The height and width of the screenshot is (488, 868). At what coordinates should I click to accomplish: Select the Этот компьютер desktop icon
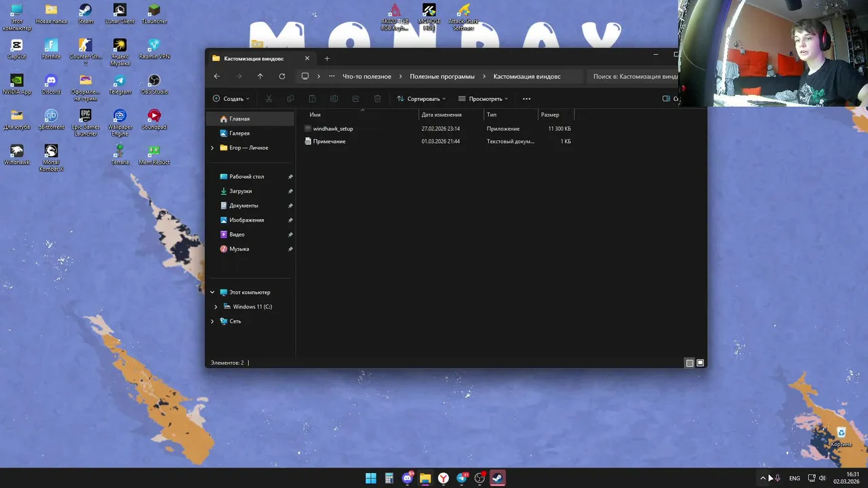tap(17, 17)
